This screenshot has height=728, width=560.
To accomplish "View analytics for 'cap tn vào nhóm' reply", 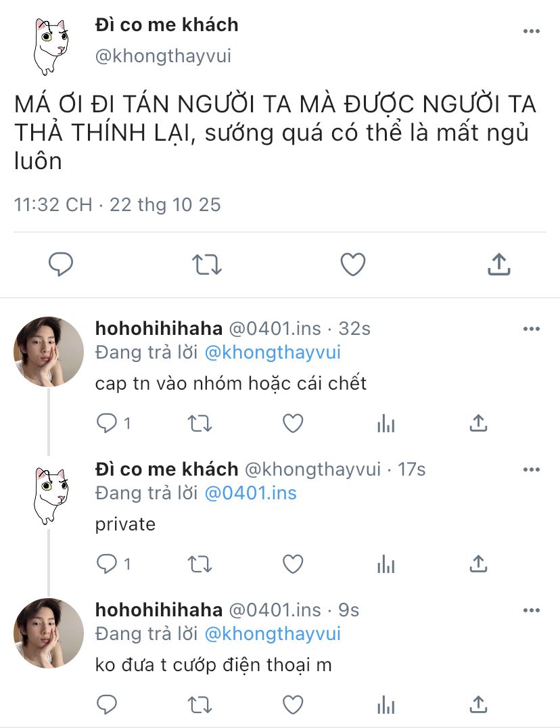I will coord(386,424).
